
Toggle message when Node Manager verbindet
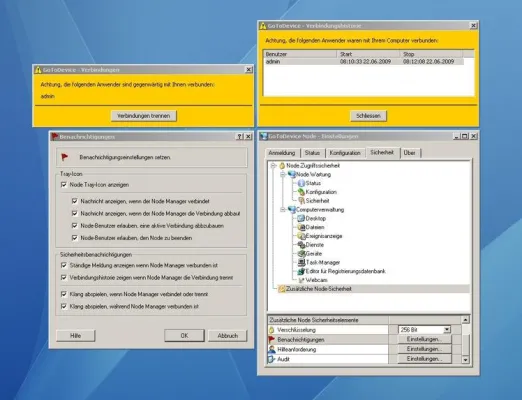[x=75, y=201]
